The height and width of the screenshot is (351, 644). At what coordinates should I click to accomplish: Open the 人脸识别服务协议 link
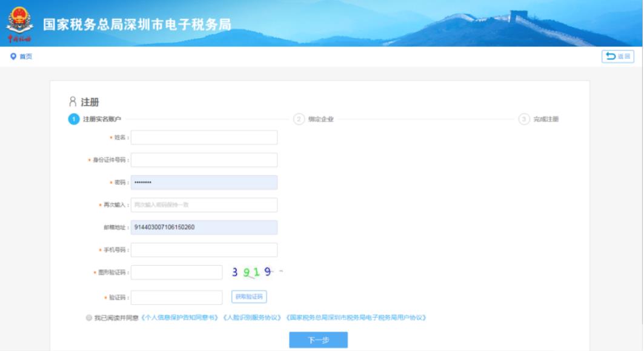point(253,318)
